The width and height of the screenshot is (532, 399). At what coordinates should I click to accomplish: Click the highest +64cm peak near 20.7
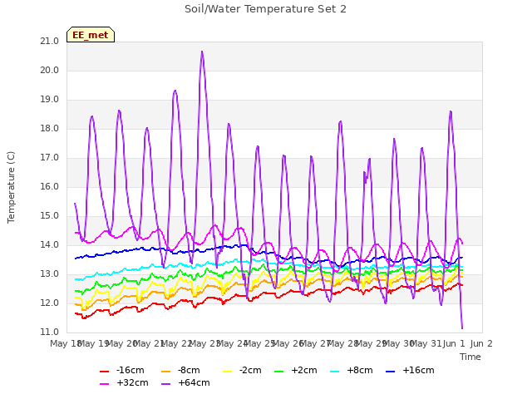click(202, 52)
